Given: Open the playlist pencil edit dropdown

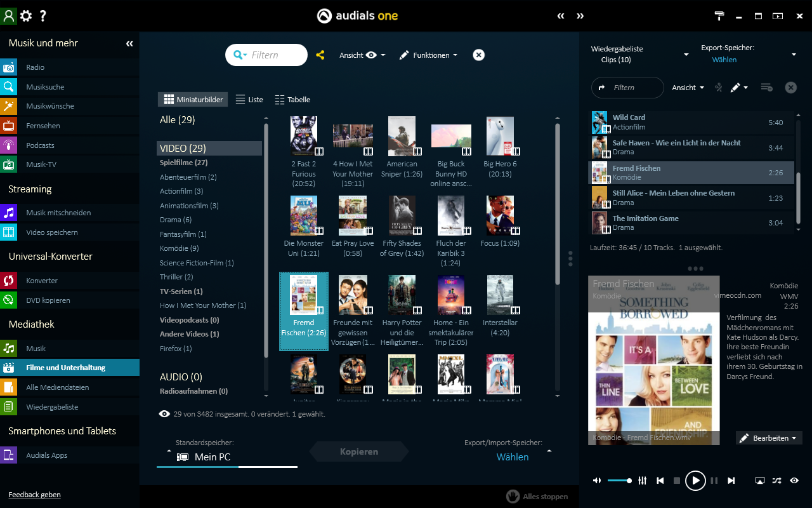Looking at the screenshot, I should [739, 88].
